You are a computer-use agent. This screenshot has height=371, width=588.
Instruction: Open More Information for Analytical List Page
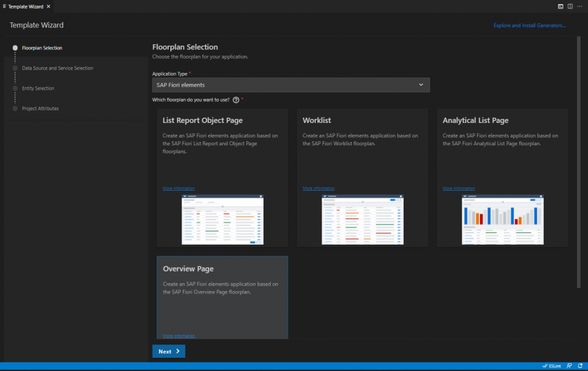coord(459,188)
